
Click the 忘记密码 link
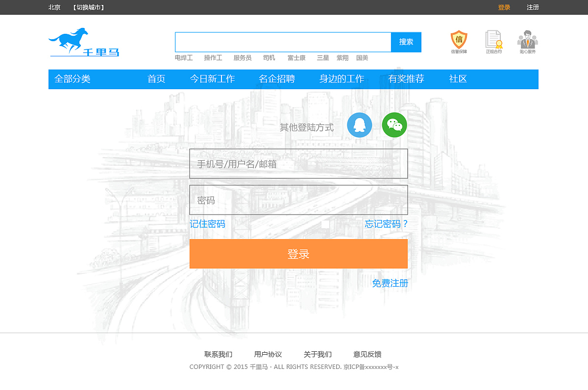pyautogui.click(x=385, y=224)
